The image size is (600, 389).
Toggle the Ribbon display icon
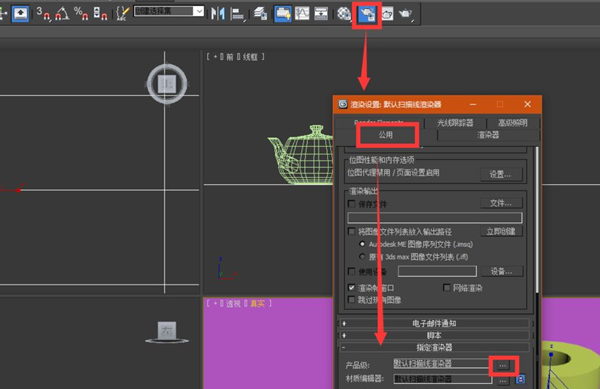coord(283,14)
